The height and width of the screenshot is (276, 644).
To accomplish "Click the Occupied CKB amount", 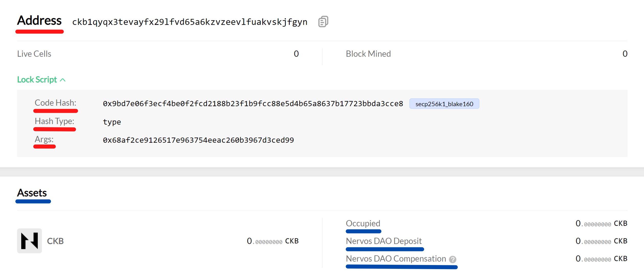I will point(601,224).
